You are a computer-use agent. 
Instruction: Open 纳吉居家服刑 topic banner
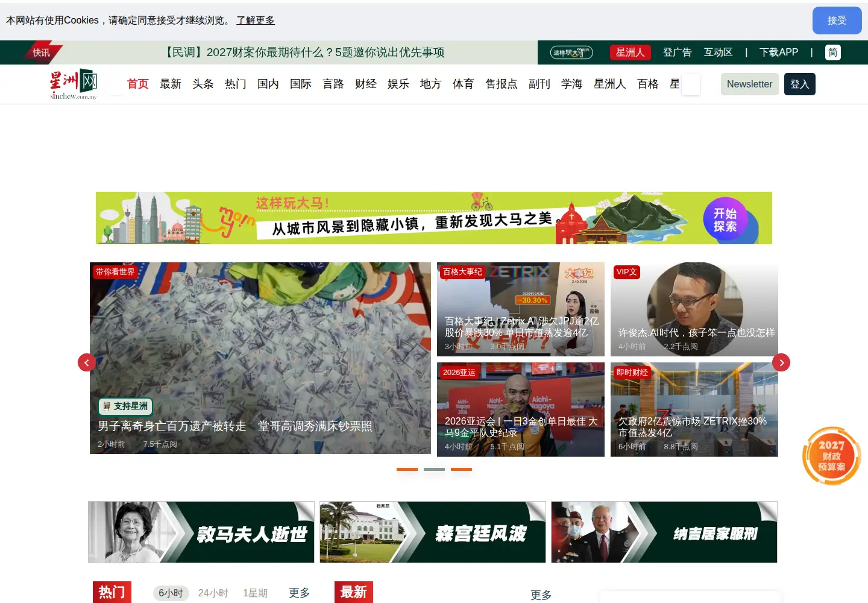pos(664,532)
